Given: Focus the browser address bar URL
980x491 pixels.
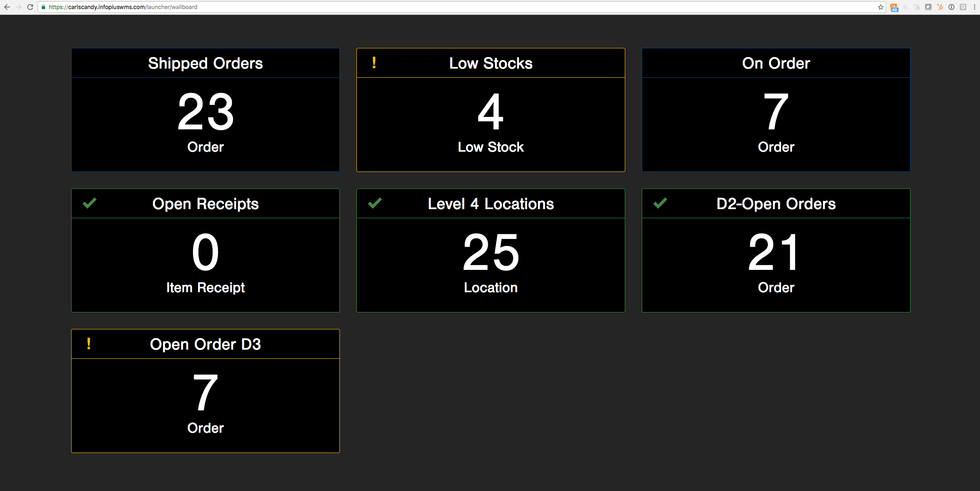Looking at the screenshot, I should click(x=123, y=7).
